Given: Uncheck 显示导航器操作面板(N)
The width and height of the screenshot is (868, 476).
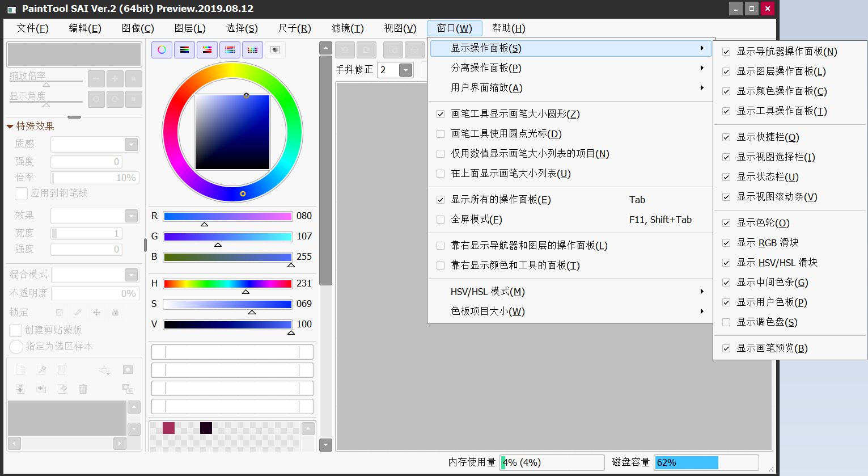Looking at the screenshot, I should point(726,52).
